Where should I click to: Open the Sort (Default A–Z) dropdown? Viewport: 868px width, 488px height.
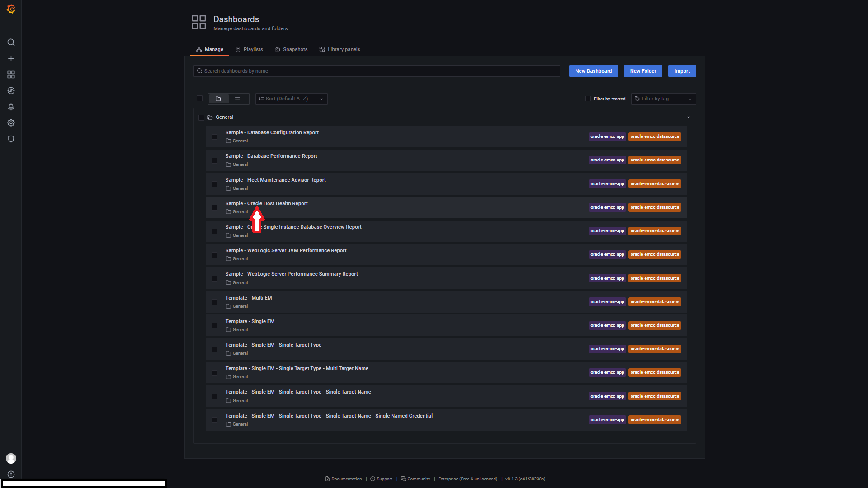click(291, 99)
